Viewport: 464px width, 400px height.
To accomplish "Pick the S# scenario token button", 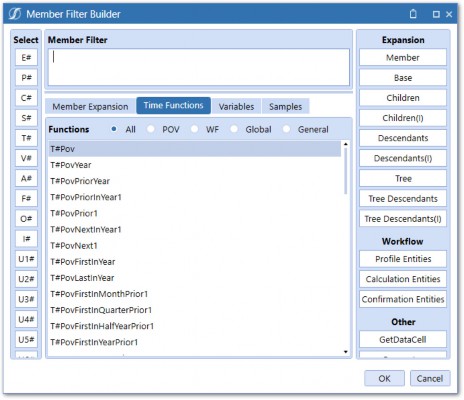I will coord(26,118).
